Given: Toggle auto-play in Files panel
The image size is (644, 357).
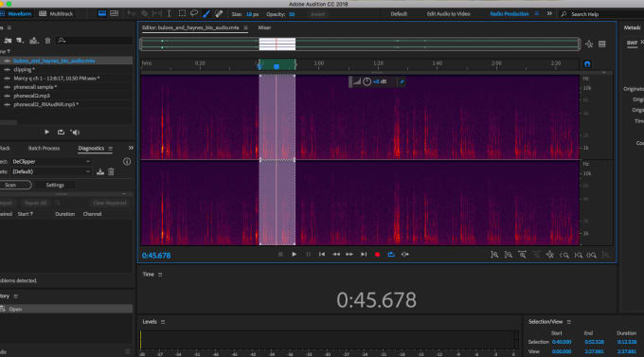Looking at the screenshot, I should pyautogui.click(x=75, y=133).
